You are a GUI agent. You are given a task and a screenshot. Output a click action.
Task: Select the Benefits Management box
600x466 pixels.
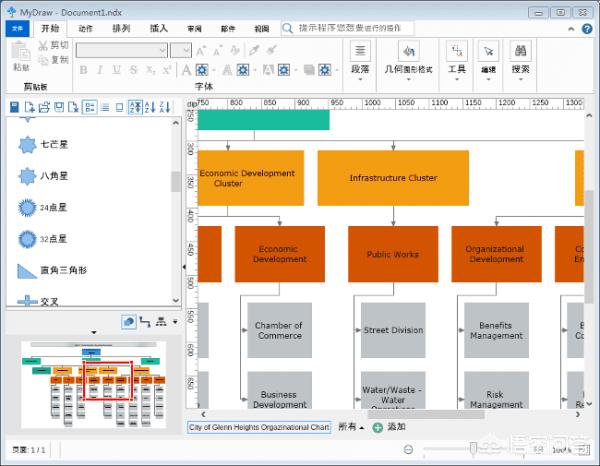tap(496, 330)
